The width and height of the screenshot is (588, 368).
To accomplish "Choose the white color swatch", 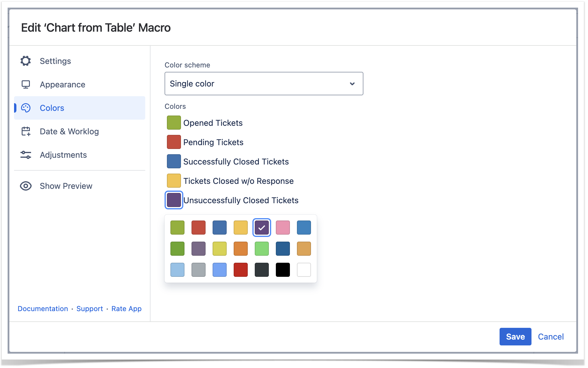I will pos(304,270).
